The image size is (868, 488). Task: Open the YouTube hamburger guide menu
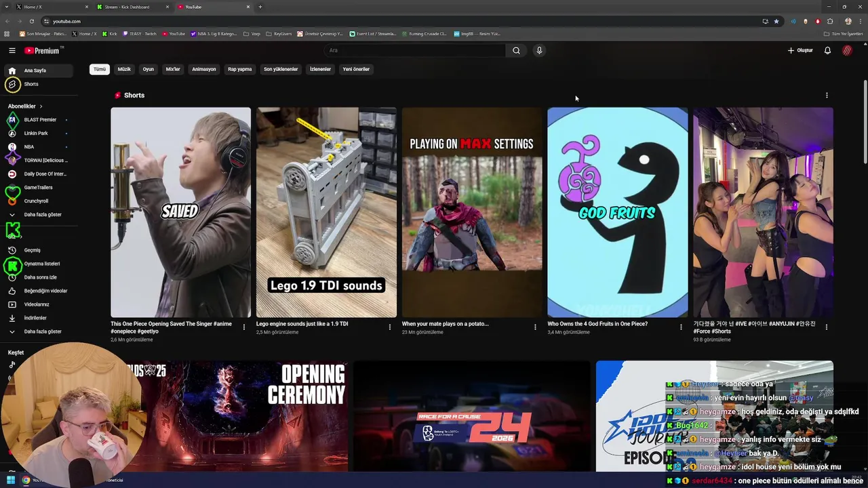tap(12, 50)
